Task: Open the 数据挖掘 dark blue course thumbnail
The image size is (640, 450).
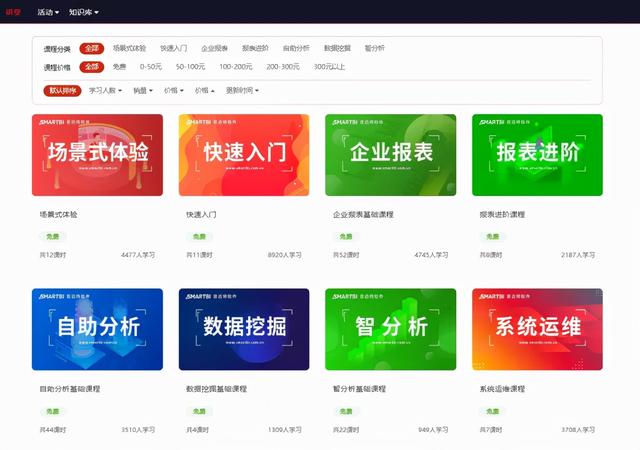Action: point(244,329)
